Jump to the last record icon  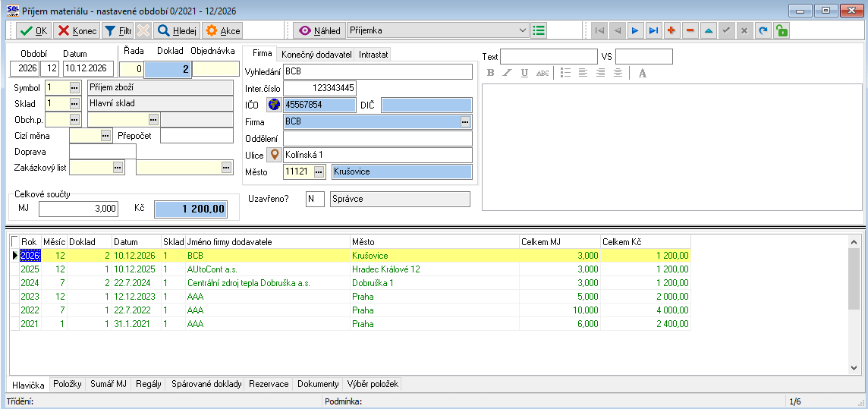(654, 30)
